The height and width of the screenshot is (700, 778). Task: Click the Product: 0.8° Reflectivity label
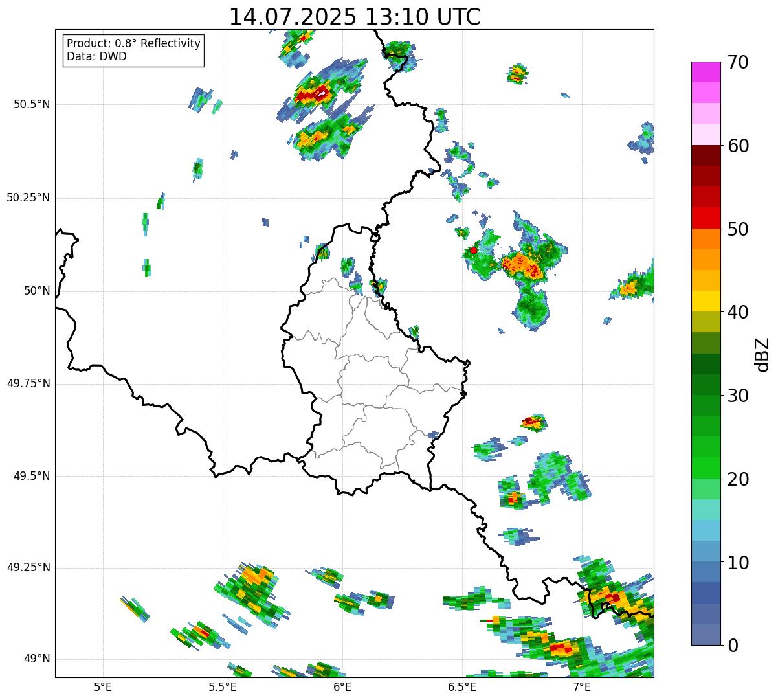134,43
